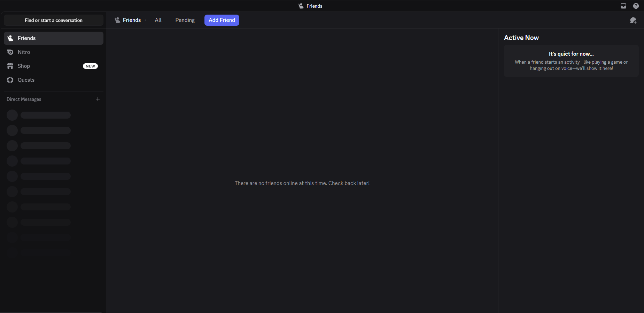Click inside the Active Now quiet panel
The width and height of the screenshot is (644, 313).
coord(571,61)
